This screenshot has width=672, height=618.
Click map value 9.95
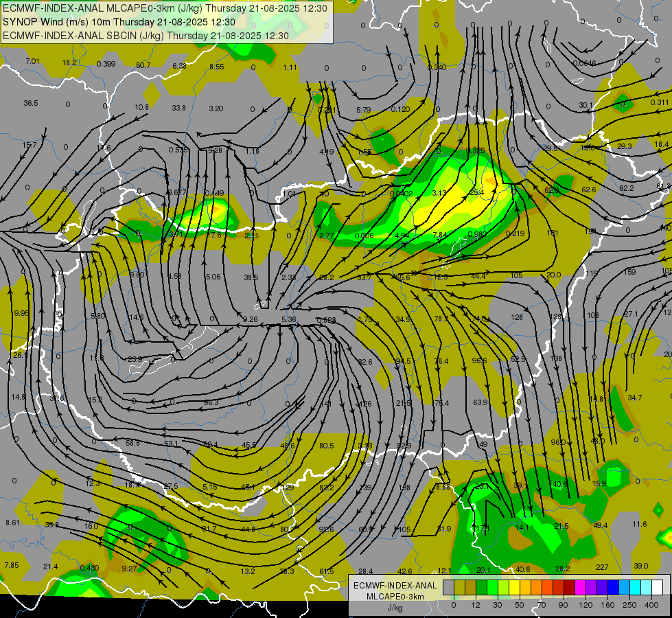click(21, 314)
